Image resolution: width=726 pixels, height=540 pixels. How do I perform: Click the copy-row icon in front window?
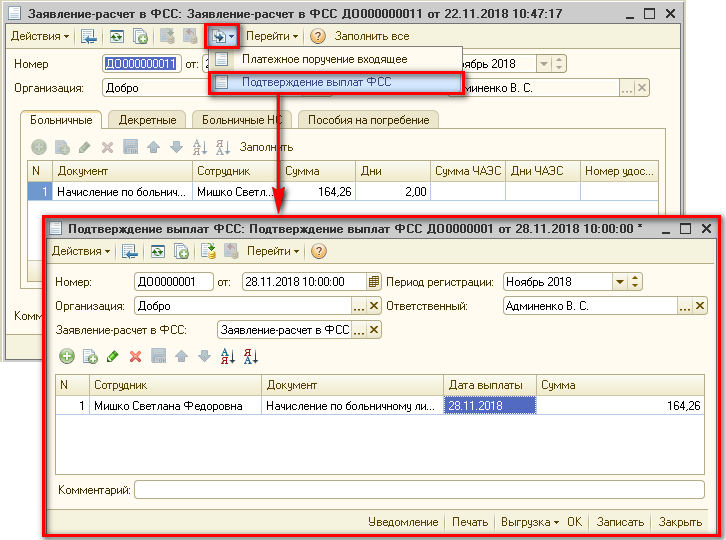coord(90,356)
